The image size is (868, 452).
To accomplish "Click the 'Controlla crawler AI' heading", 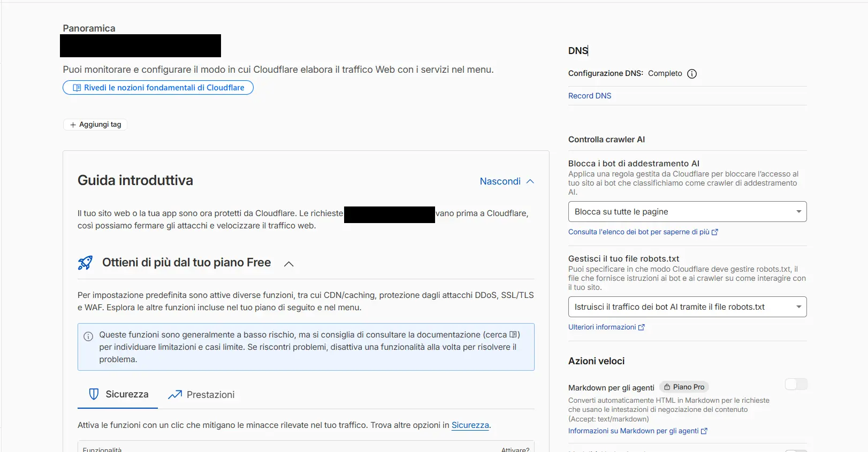I will click(606, 140).
